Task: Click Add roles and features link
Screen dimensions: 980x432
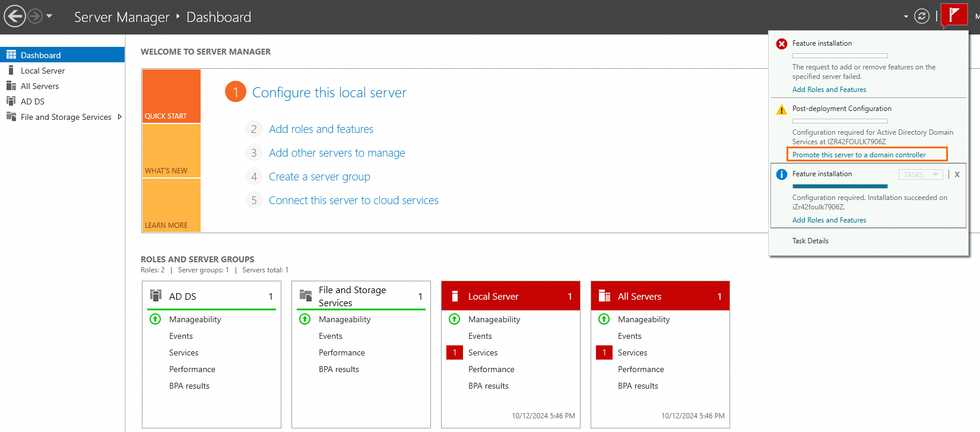Action: tap(321, 129)
